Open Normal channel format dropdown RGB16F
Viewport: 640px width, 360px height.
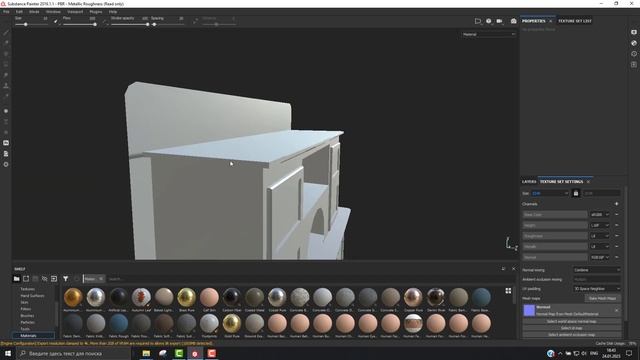click(600, 257)
